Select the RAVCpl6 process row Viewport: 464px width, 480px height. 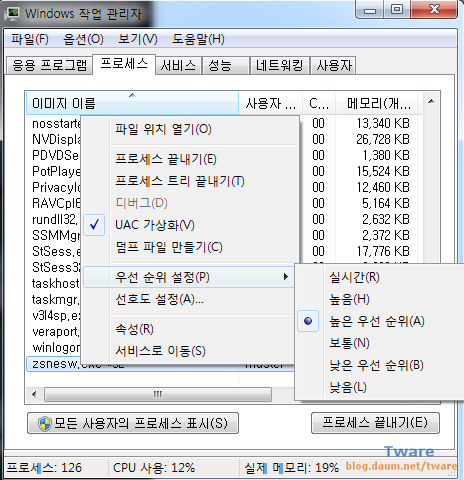[56, 203]
